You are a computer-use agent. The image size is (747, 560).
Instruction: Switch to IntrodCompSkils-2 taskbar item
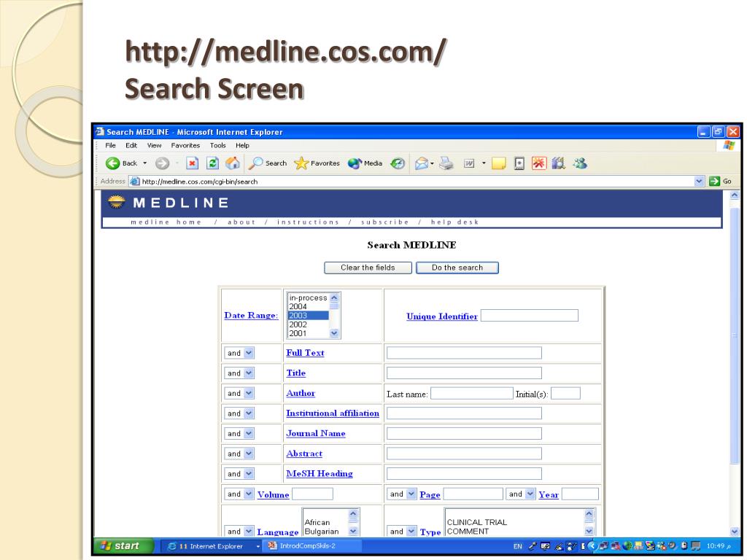click(312, 545)
